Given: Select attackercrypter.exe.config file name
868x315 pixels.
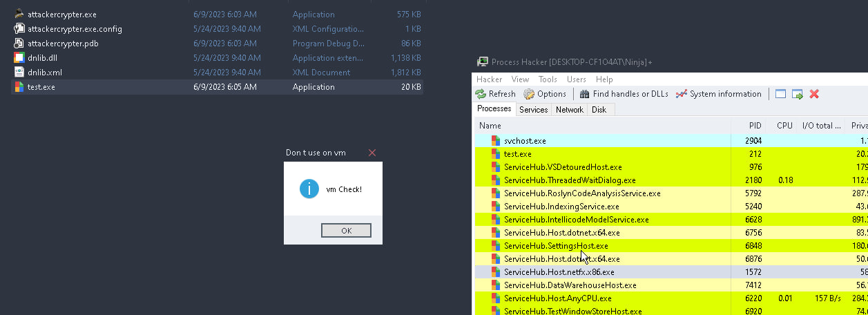Looking at the screenshot, I should pos(75,29).
